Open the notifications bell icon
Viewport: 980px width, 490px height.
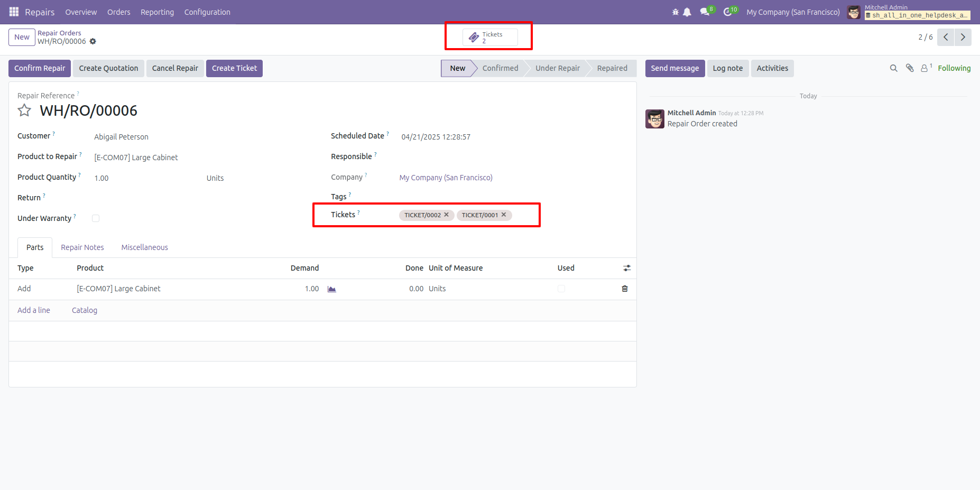687,12
